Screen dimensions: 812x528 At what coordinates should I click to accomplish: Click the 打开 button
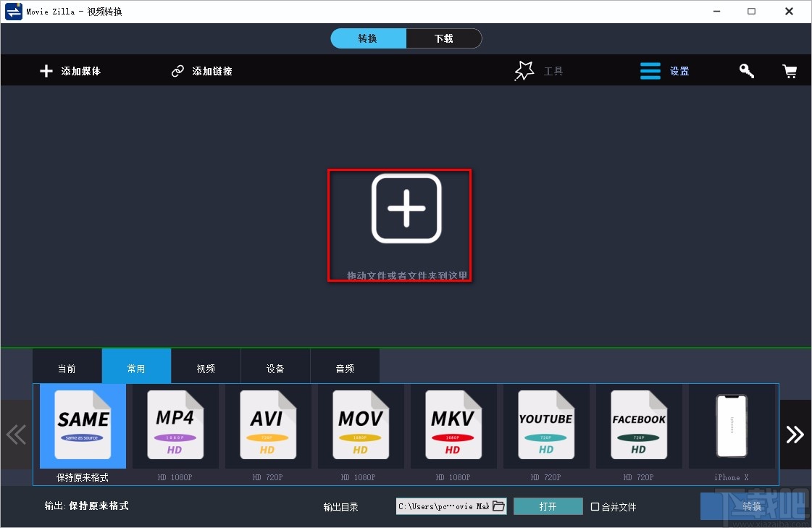click(548, 506)
